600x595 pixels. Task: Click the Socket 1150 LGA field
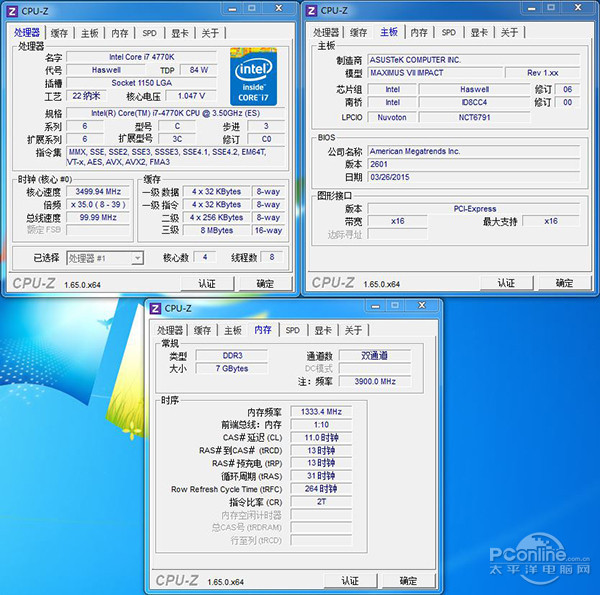[x=142, y=83]
